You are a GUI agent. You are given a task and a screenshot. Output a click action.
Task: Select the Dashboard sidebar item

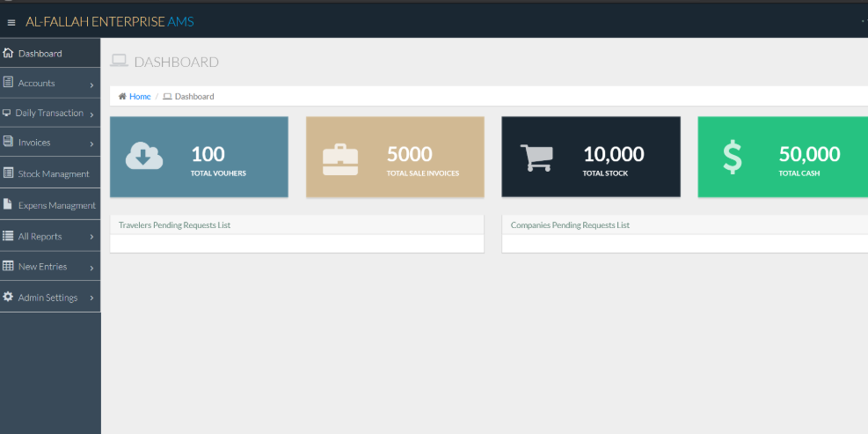tap(40, 54)
